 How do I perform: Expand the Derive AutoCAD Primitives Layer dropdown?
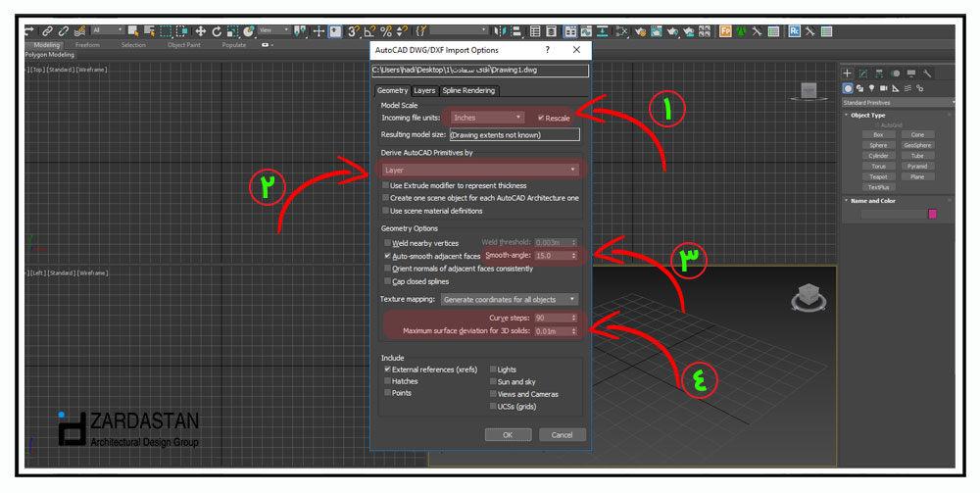(480, 170)
